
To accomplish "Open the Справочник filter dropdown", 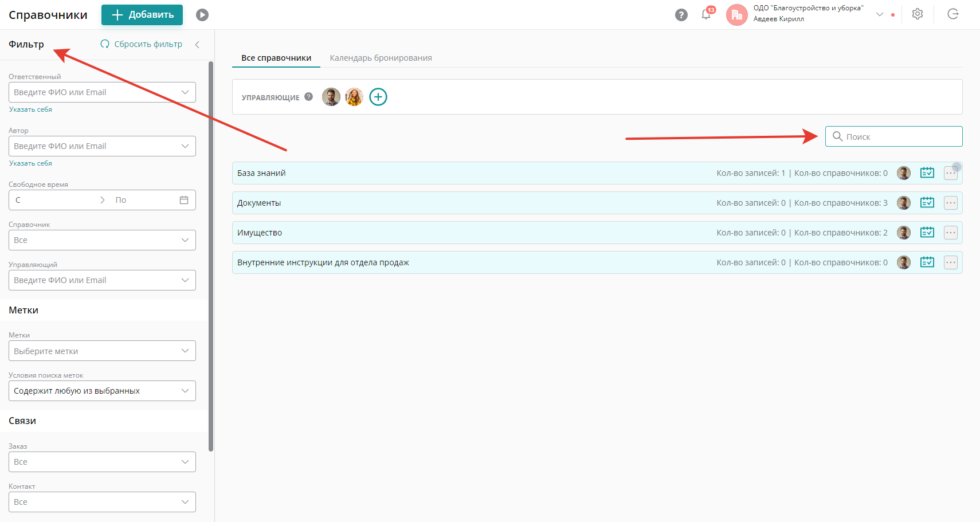I will pyautogui.click(x=102, y=240).
